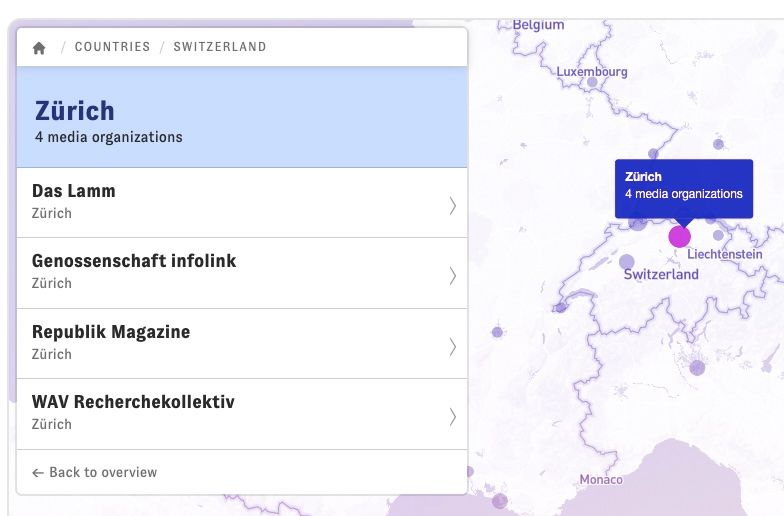This screenshot has width=784, height=516.
Task: Go to home via breadcrumb house icon
Action: coord(39,48)
